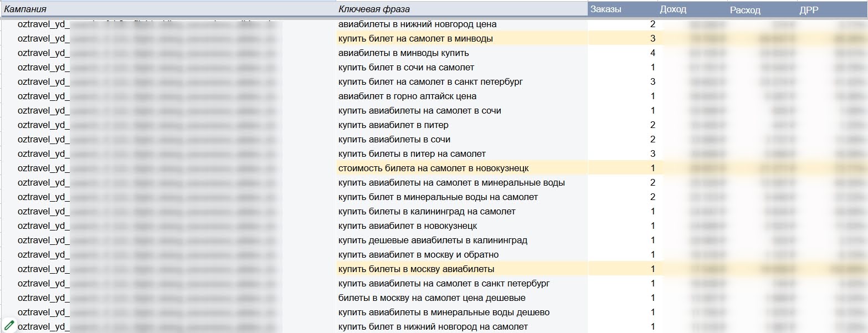Image resolution: width=868 pixels, height=333 pixels.
Task: Click the green pencil edit icon
Action: [x=9, y=325]
